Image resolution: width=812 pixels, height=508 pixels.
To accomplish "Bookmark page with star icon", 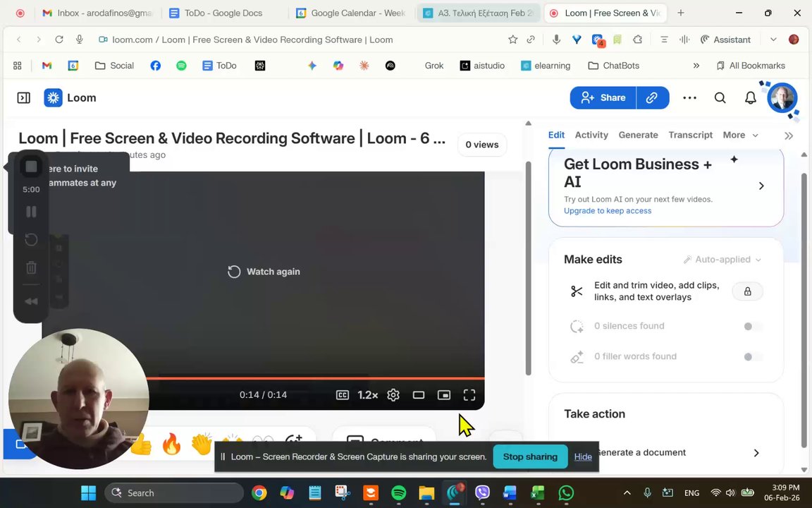I will 512,40.
